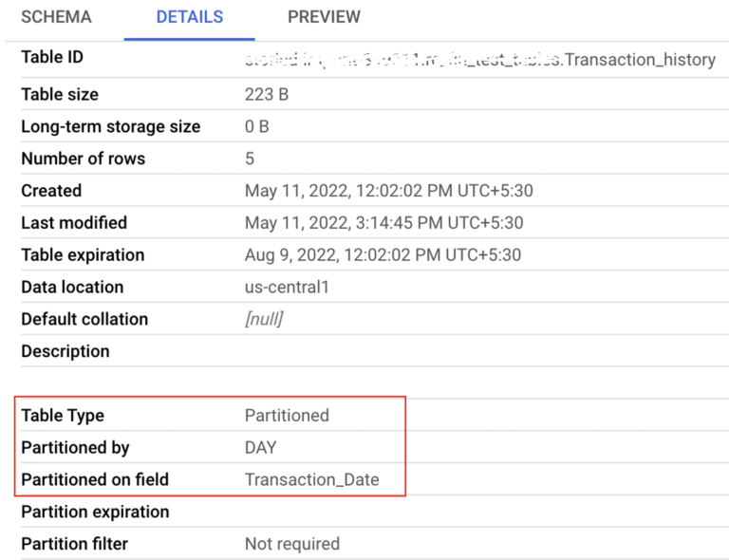729x560 pixels.
Task: Click the Long-term storage size label
Action: point(111,126)
